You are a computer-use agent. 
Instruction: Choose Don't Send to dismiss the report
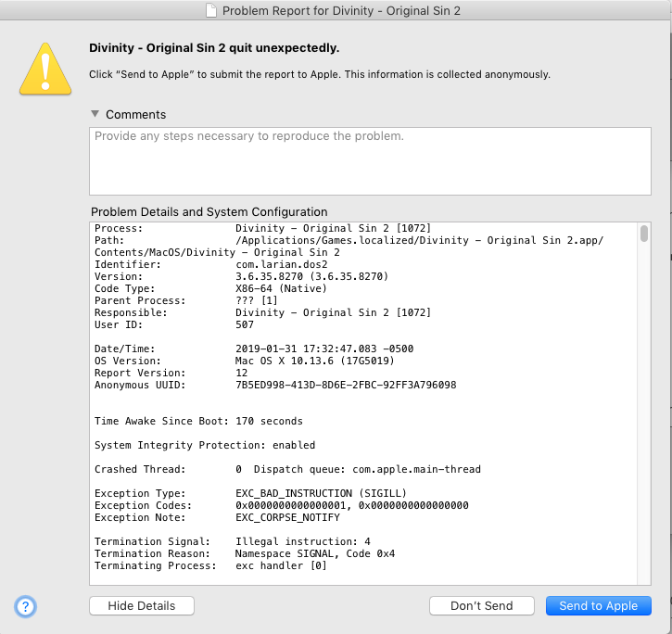click(x=482, y=605)
